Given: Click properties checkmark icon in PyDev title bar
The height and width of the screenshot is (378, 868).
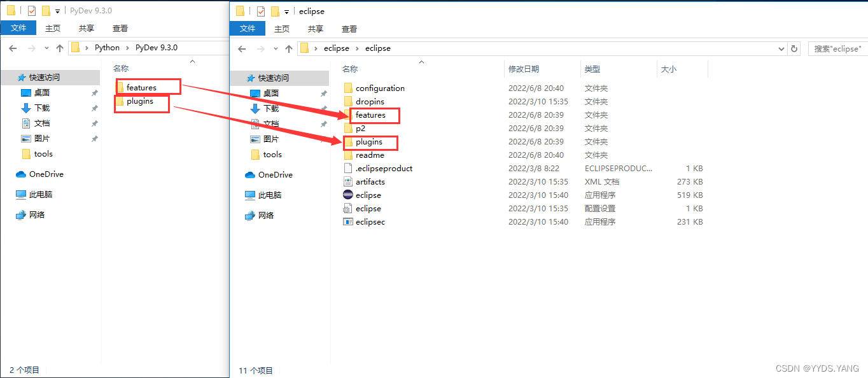Looking at the screenshot, I should pyautogui.click(x=32, y=10).
